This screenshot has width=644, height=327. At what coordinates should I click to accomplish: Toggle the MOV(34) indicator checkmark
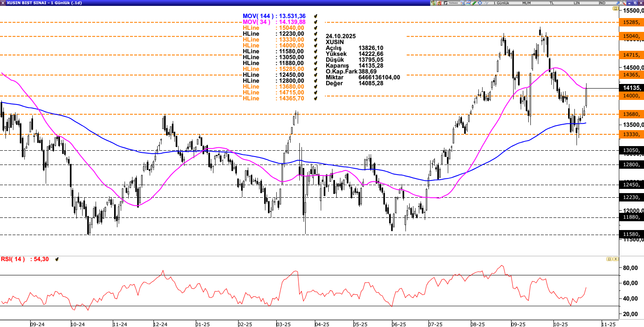tap(316, 22)
